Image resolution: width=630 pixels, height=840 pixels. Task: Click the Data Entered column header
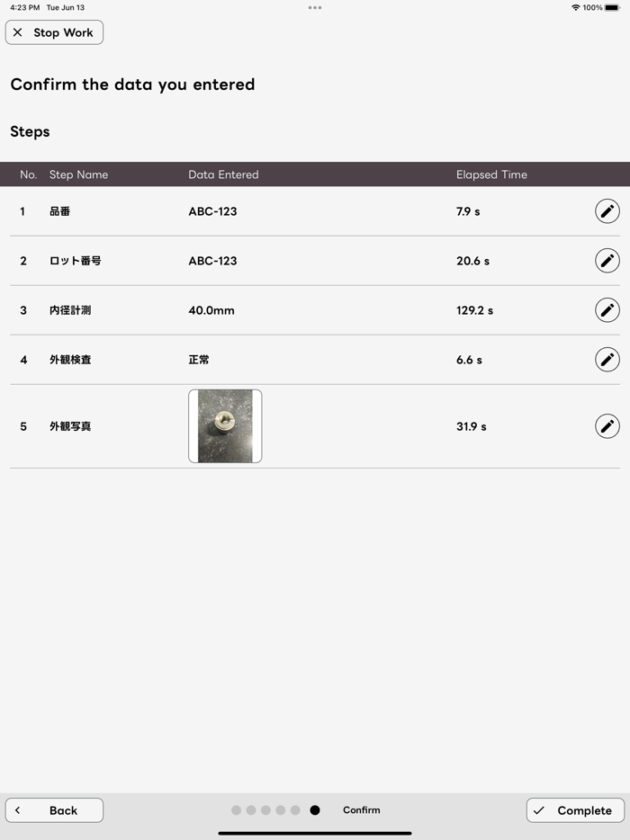pos(223,174)
